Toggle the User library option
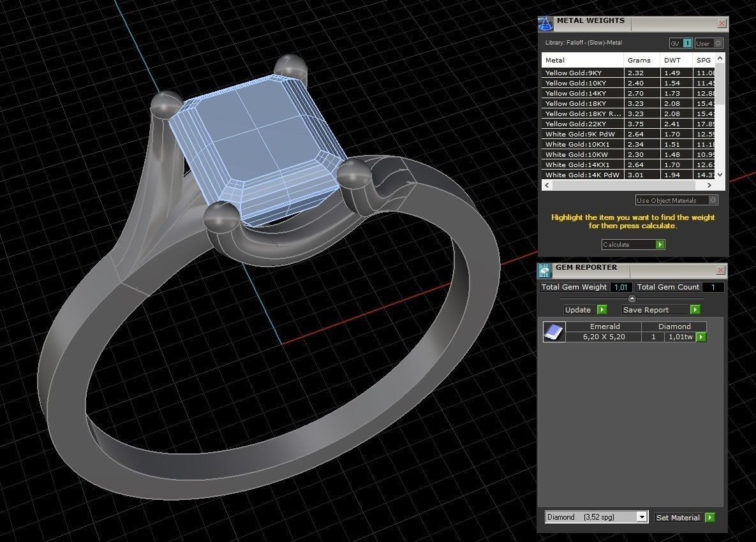 click(x=709, y=43)
